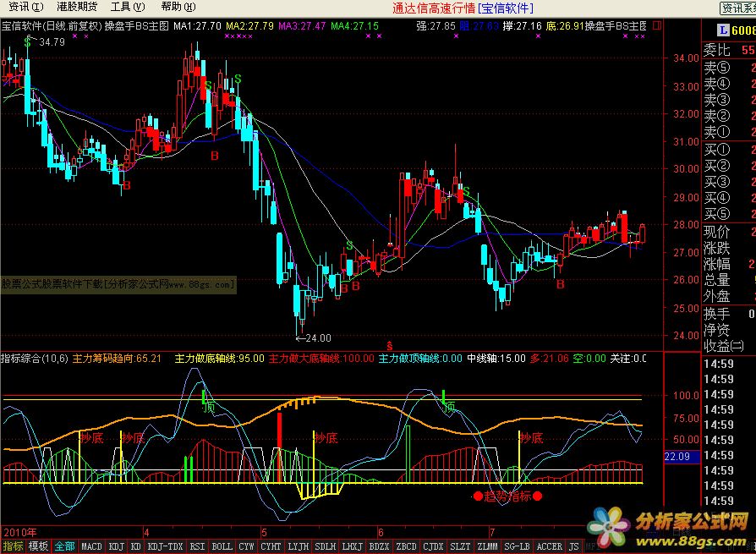Viewport: 756px width, 554px height.
Task: Select the 模板 tab
Action: pyautogui.click(x=38, y=546)
